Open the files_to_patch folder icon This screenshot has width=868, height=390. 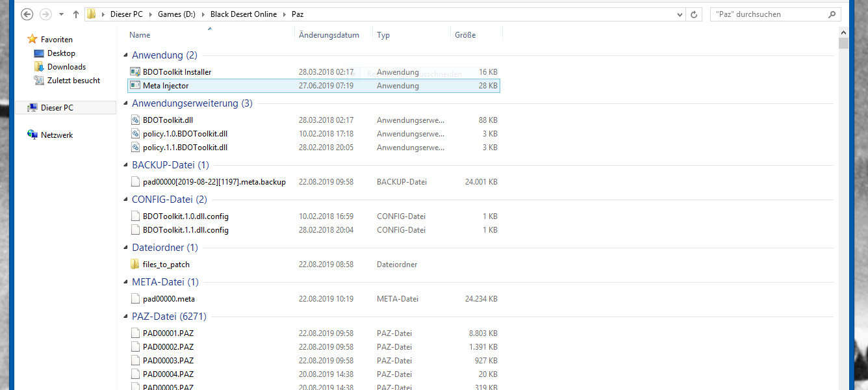pyautogui.click(x=135, y=265)
